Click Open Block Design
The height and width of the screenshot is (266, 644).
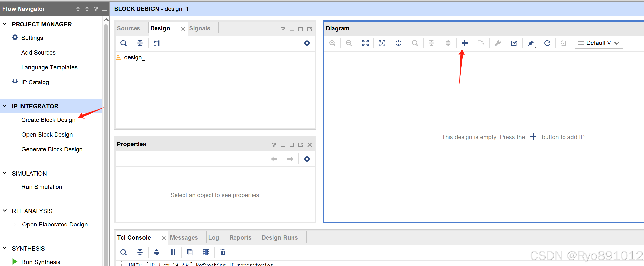coord(47,134)
